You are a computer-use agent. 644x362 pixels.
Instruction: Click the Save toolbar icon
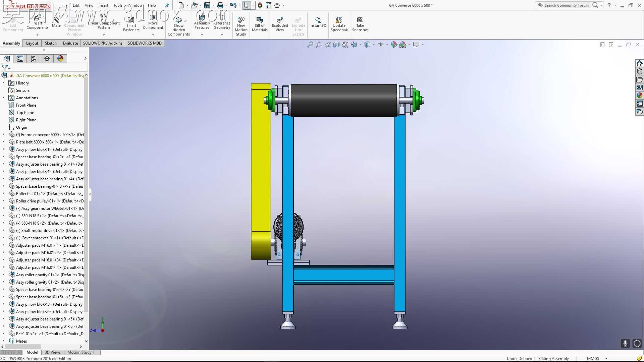[x=207, y=5]
